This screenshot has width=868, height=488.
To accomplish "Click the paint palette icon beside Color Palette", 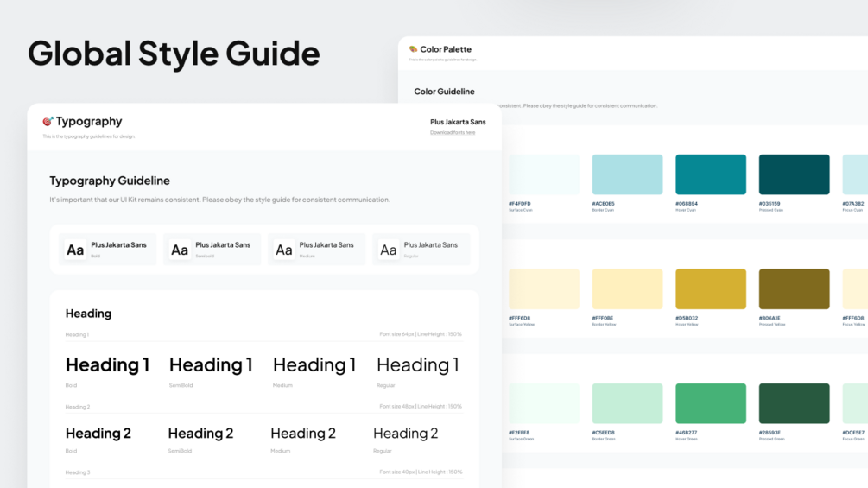I will point(413,49).
